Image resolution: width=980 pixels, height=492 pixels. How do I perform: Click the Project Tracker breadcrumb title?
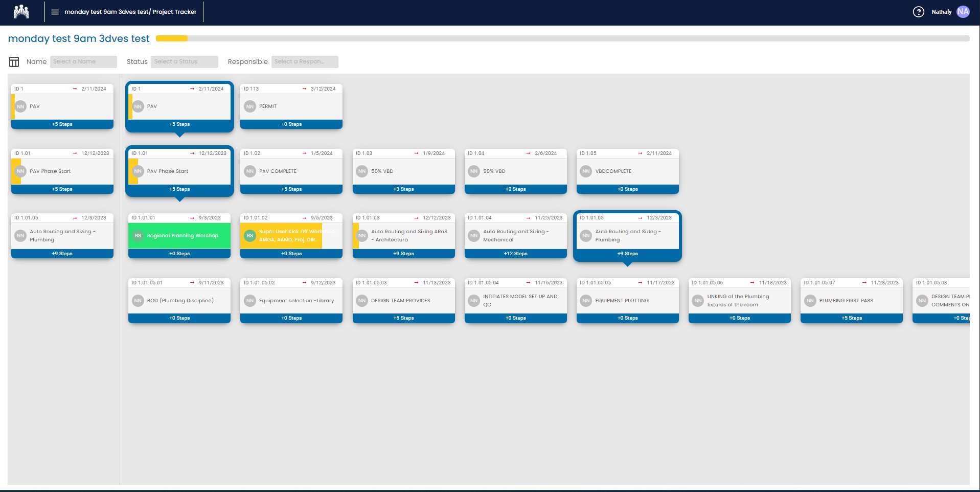click(174, 12)
